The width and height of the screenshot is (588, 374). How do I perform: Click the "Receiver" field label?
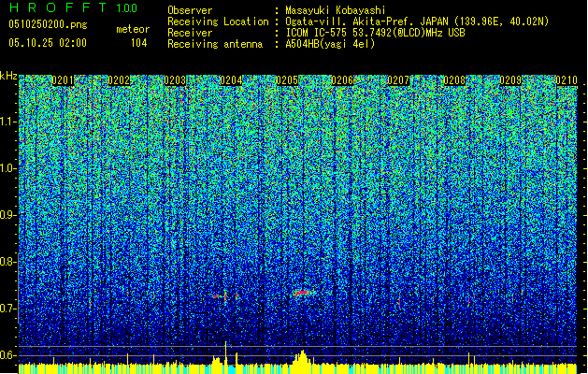tap(190, 33)
